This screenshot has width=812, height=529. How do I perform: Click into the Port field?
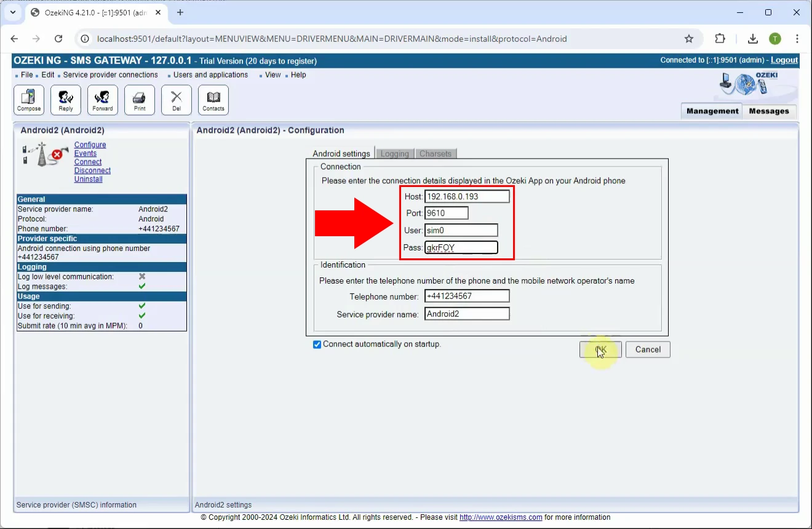click(446, 213)
